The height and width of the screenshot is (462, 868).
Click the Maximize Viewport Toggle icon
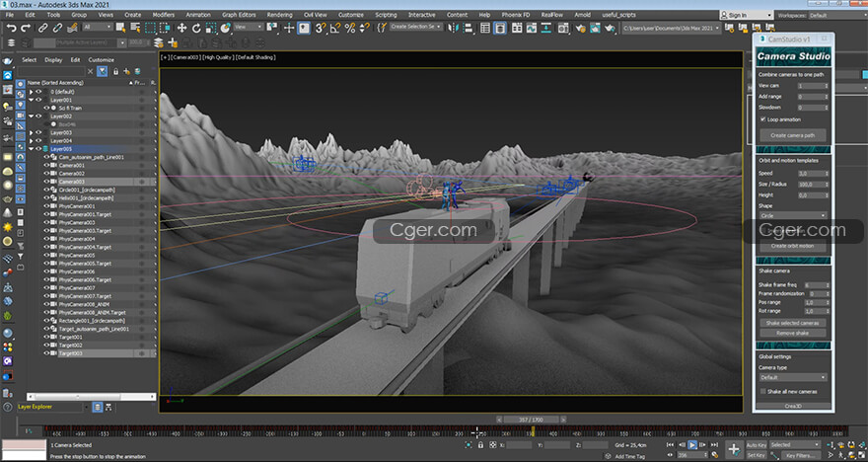pyautogui.click(x=862, y=455)
